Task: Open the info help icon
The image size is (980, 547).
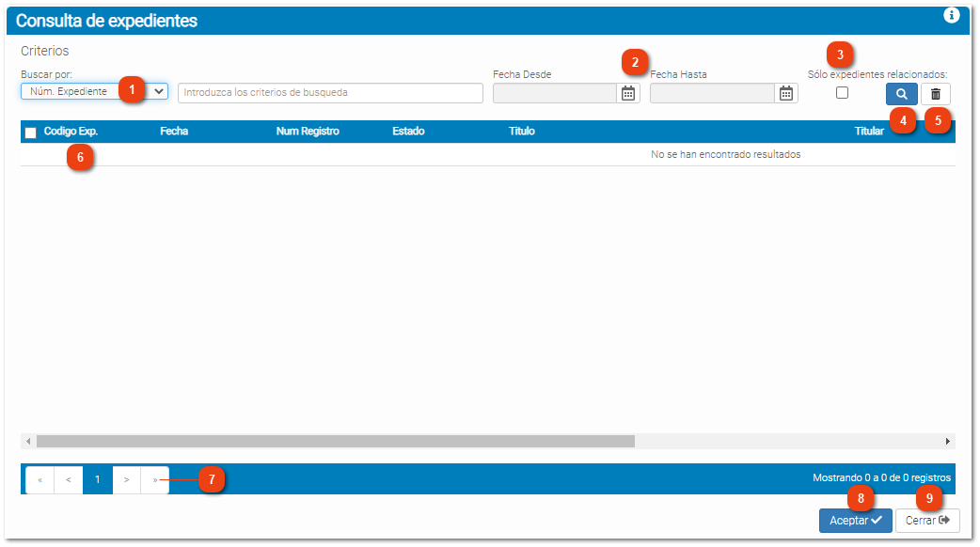Action: coord(951,15)
